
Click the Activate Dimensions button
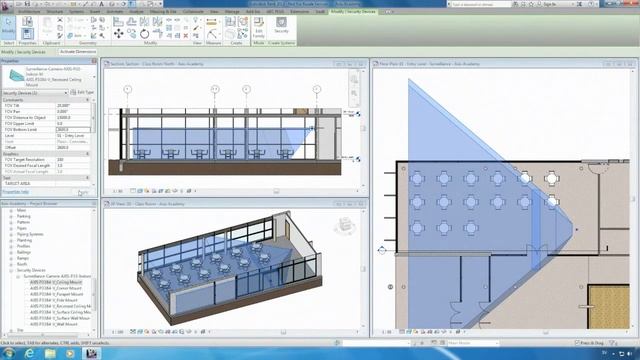pos(78,52)
